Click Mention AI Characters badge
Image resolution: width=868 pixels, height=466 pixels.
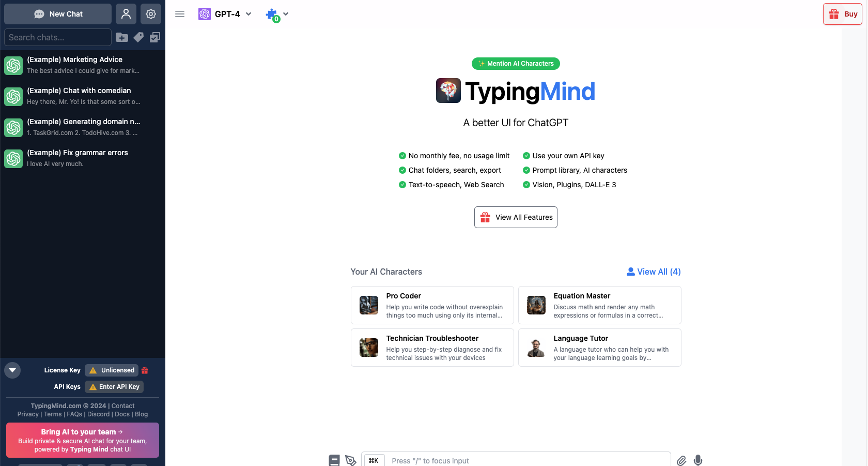pyautogui.click(x=516, y=64)
